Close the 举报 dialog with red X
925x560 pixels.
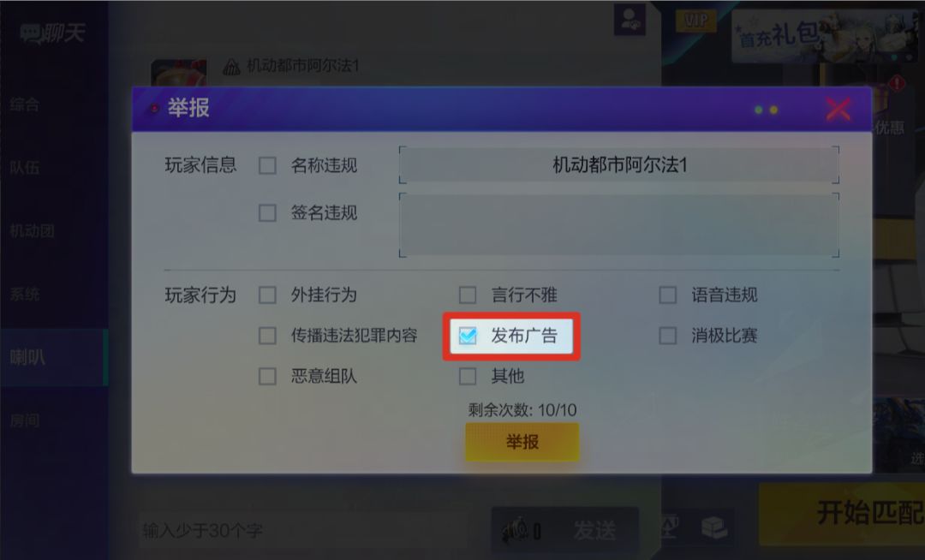(838, 109)
